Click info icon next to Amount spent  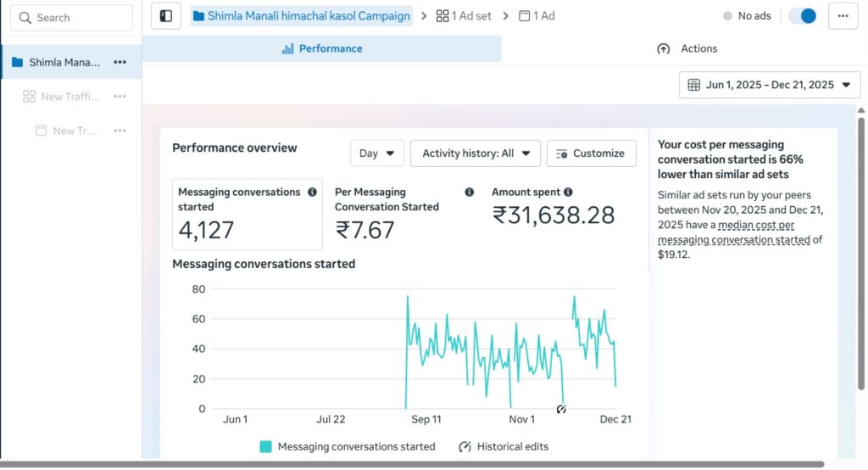(x=568, y=193)
